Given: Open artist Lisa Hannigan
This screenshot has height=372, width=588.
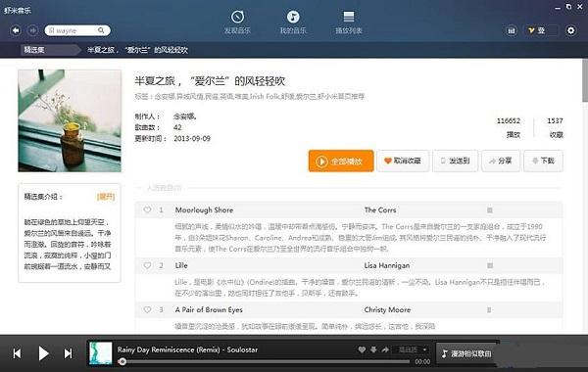Looking at the screenshot, I should click(x=387, y=265).
